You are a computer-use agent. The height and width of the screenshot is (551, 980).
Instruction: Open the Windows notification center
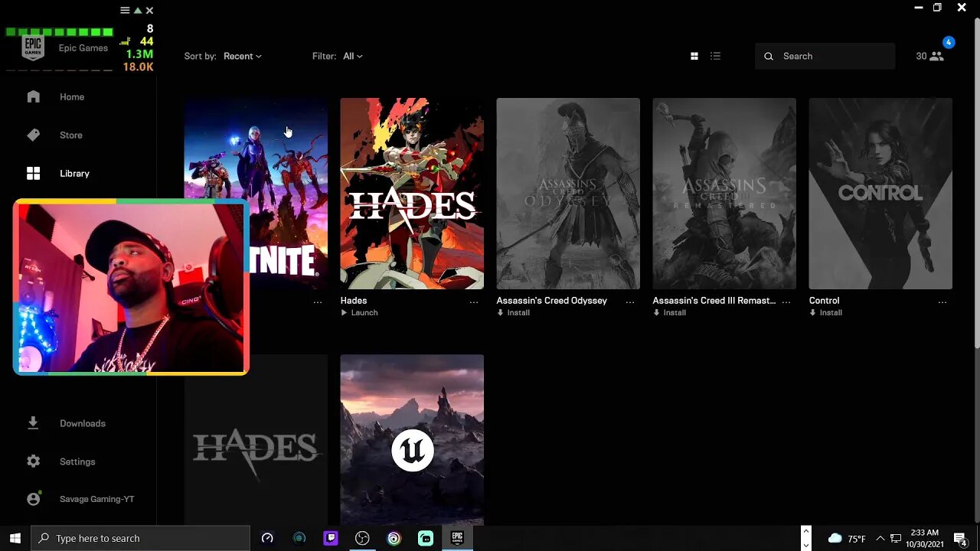tap(961, 539)
